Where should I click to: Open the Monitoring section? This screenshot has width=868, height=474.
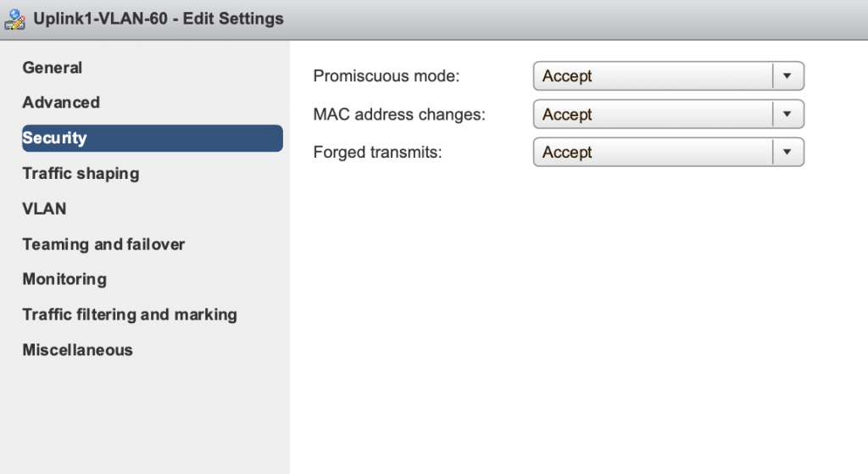64,279
